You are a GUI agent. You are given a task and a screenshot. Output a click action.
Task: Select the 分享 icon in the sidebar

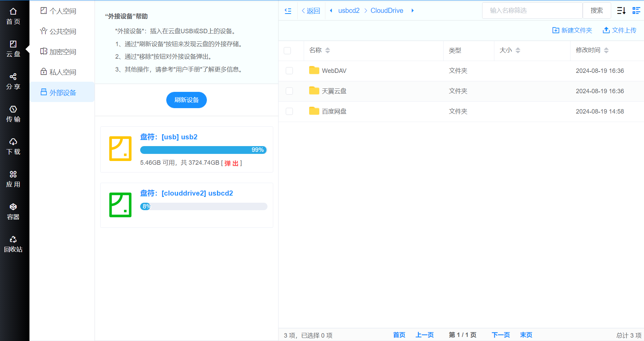point(14,81)
